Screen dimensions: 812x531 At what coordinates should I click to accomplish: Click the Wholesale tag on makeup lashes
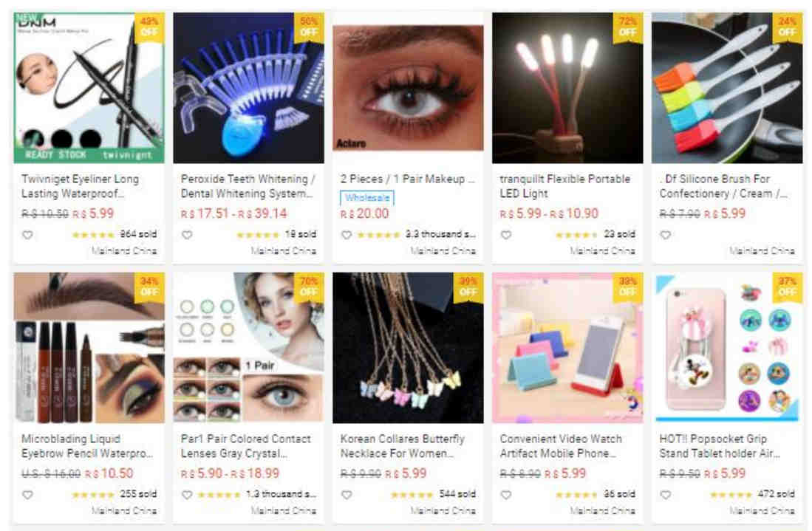(367, 198)
